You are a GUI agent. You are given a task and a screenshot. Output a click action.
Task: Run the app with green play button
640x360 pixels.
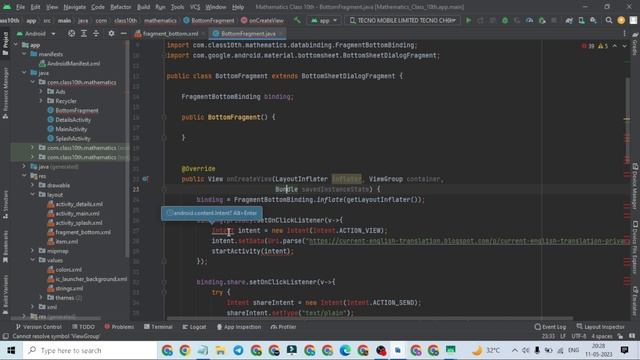pyautogui.click(x=468, y=20)
